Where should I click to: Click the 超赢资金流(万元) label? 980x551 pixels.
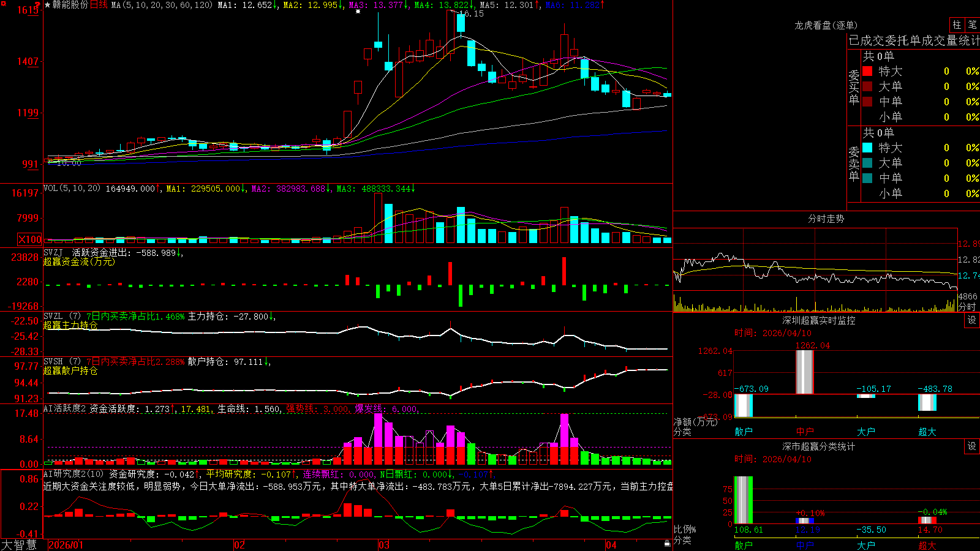tap(79, 261)
